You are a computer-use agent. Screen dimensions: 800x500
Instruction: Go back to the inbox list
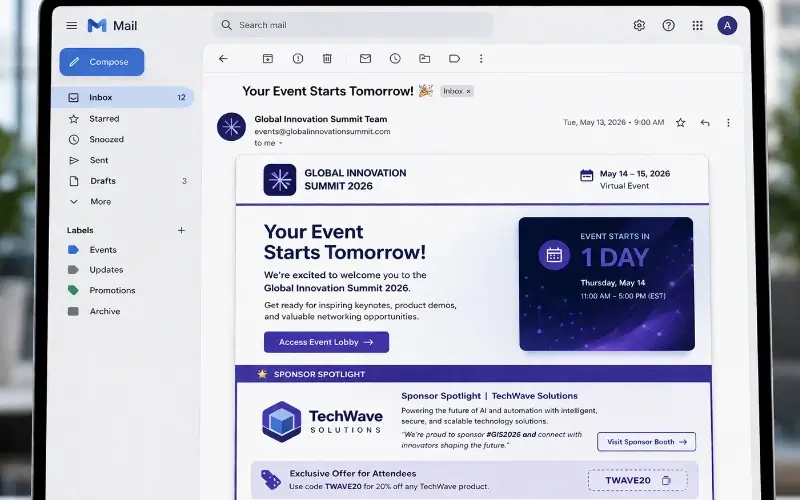[223, 59]
